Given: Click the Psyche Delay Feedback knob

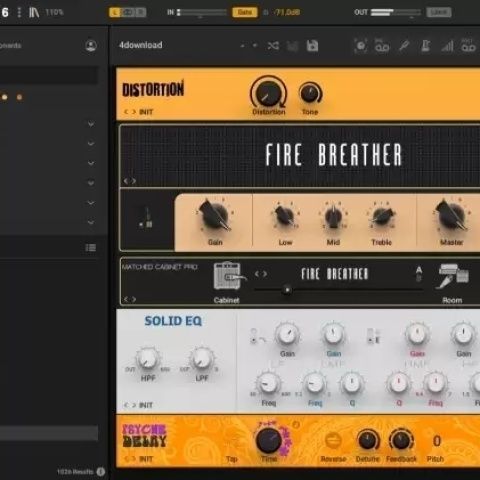Looking at the screenshot, I should click(x=401, y=440).
